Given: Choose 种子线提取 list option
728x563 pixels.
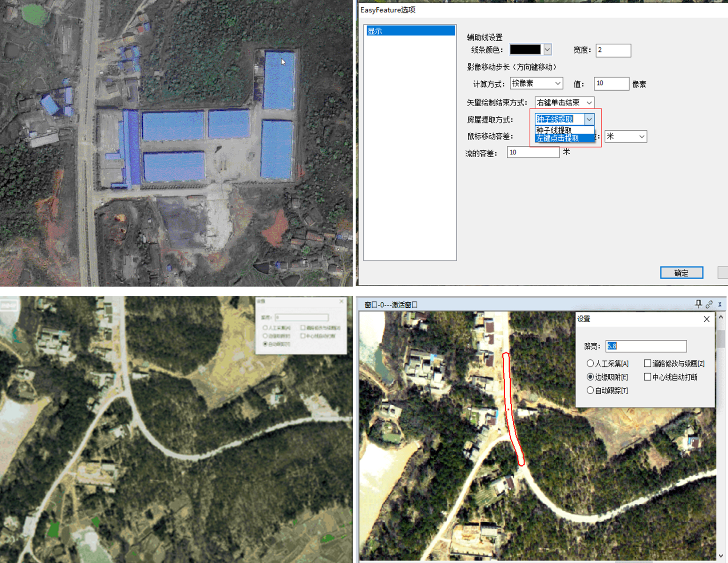Looking at the screenshot, I should coord(554,130).
